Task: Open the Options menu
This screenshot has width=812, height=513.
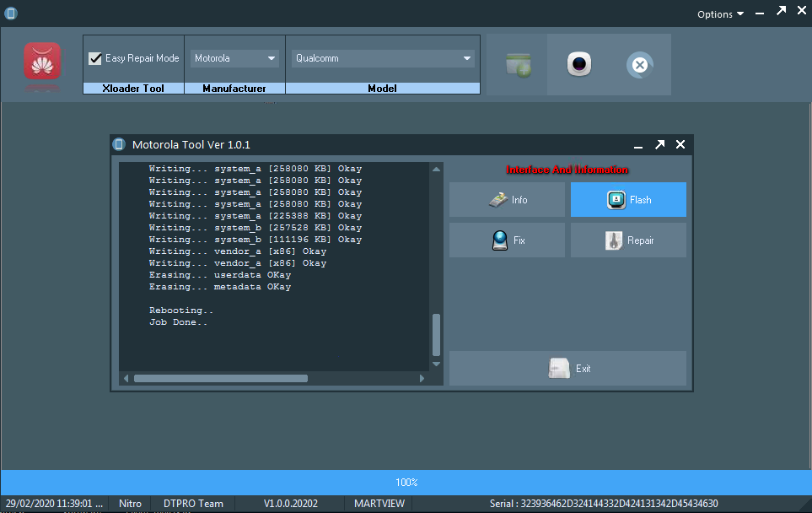Action: [x=720, y=14]
